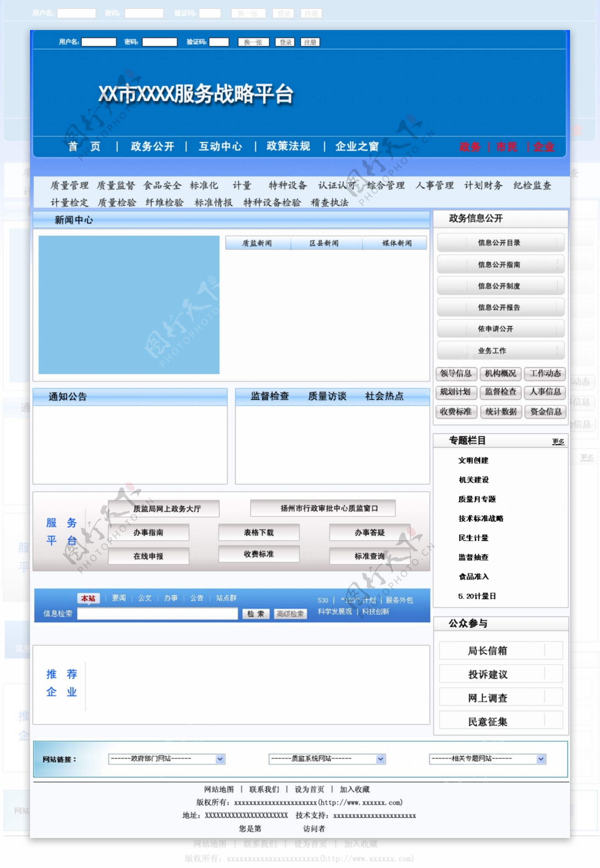Click the red 企业 link
600x868 pixels.
pyautogui.click(x=544, y=147)
